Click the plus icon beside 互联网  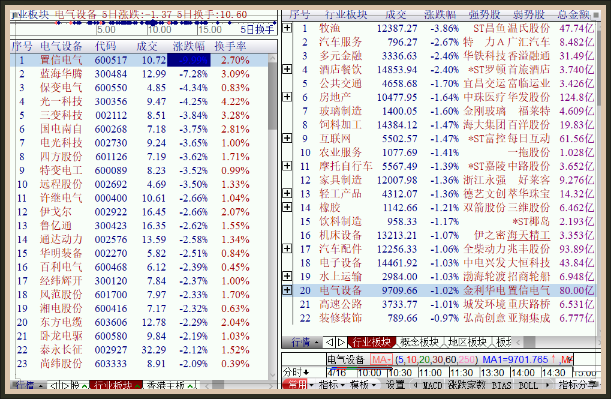coord(287,138)
